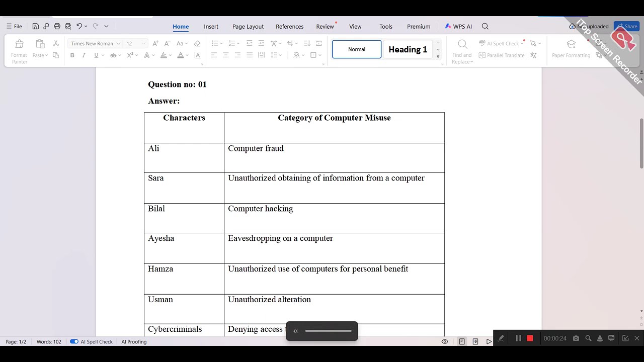This screenshot has width=644, height=362.
Task: Open the Tools tab
Action: [386, 27]
